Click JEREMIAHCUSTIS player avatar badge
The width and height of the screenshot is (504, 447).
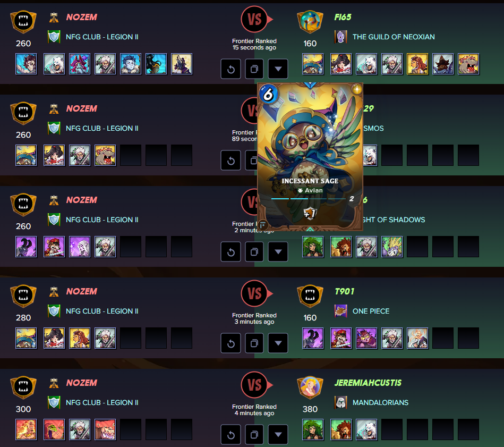click(x=310, y=387)
